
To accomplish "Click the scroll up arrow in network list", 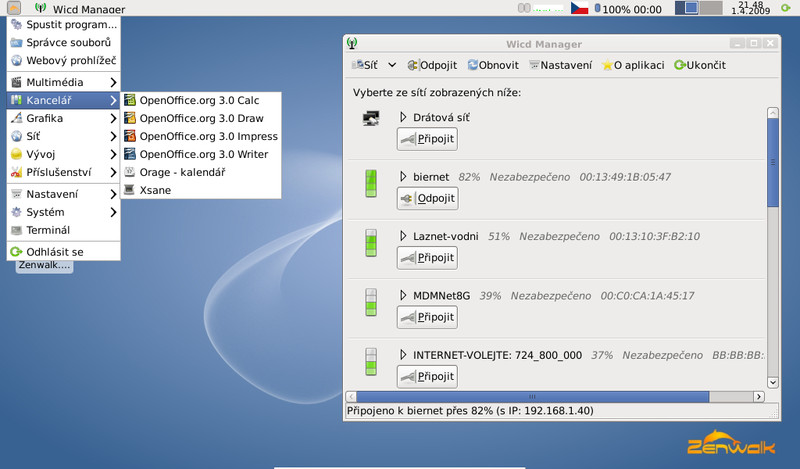I will 772,113.
